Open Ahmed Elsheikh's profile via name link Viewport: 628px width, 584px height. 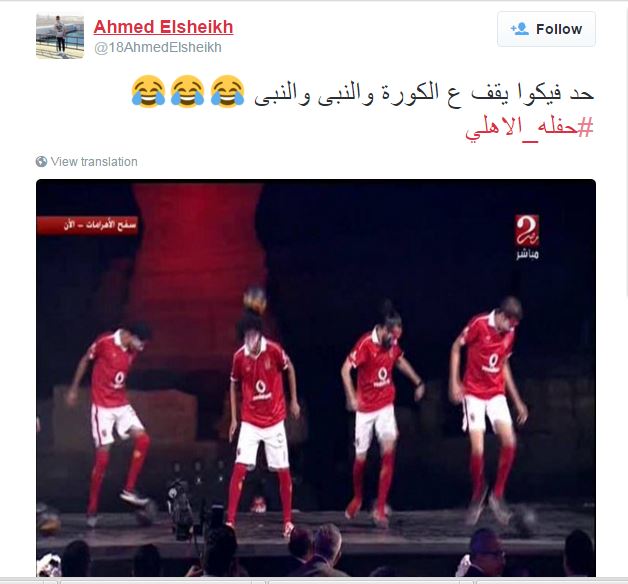[163, 27]
